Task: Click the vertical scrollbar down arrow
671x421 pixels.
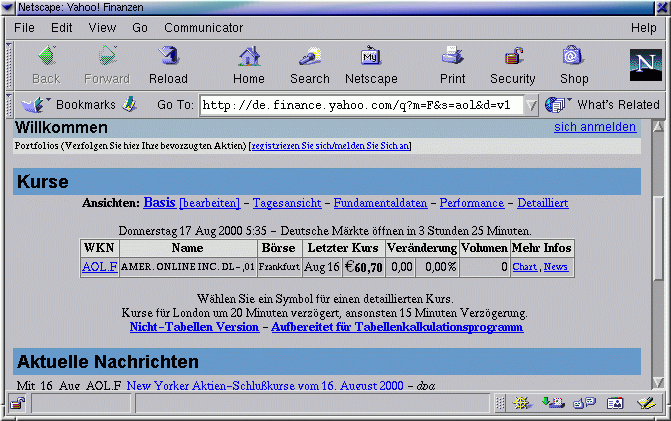Action: [x=658, y=382]
